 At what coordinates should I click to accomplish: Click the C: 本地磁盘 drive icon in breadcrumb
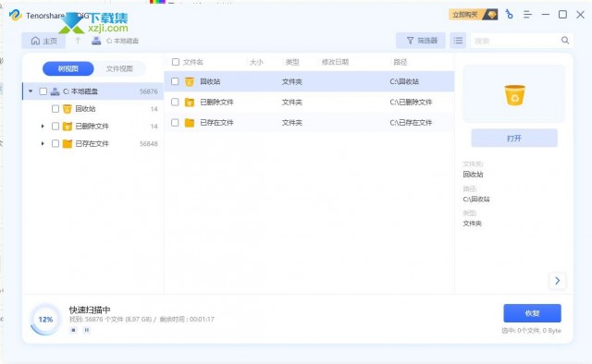tap(96, 41)
